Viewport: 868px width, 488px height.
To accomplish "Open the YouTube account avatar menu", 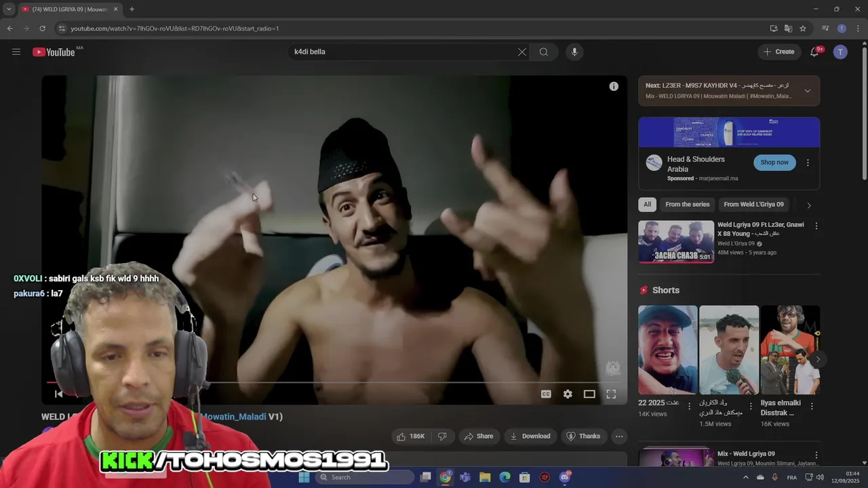I will 840,52.
